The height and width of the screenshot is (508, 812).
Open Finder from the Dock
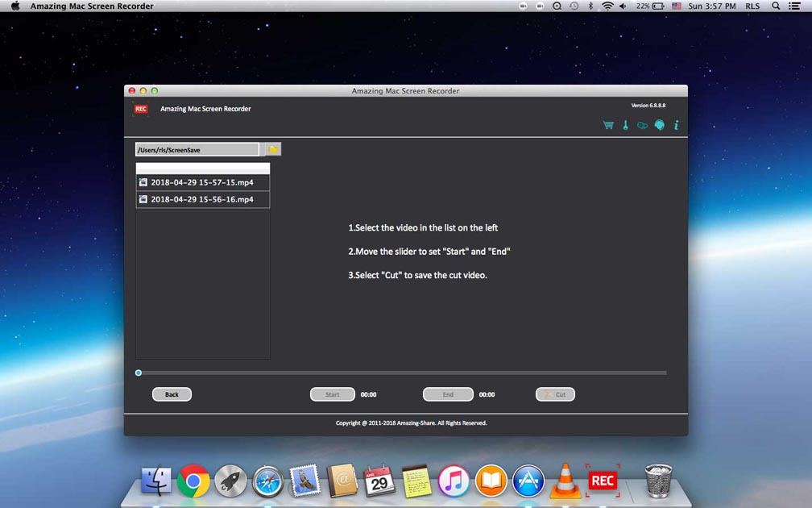pos(156,481)
